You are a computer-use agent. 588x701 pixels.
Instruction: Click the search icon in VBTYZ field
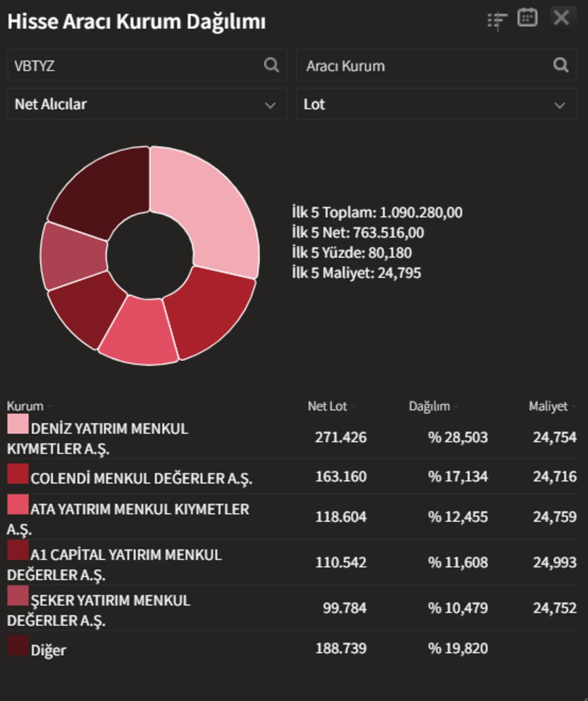pos(271,65)
